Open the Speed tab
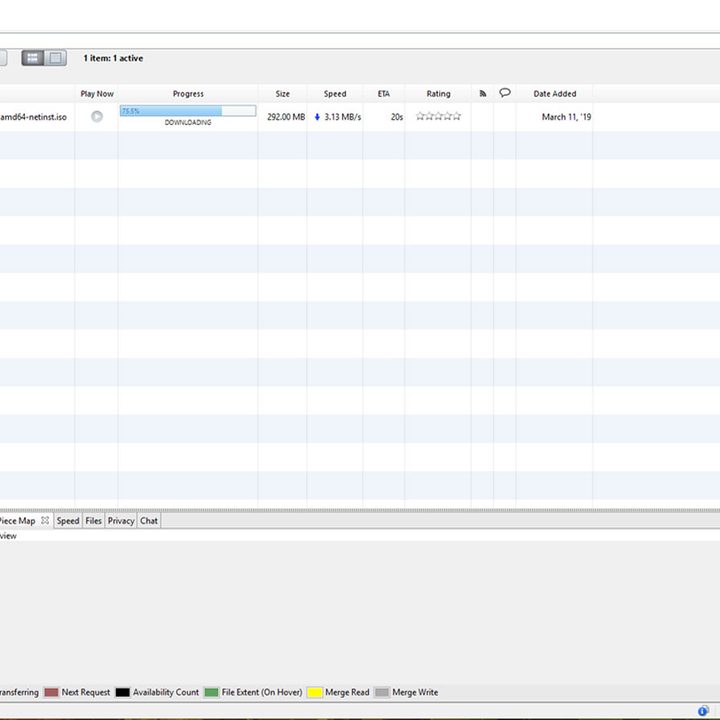Screen dimensions: 720x720 (x=68, y=521)
